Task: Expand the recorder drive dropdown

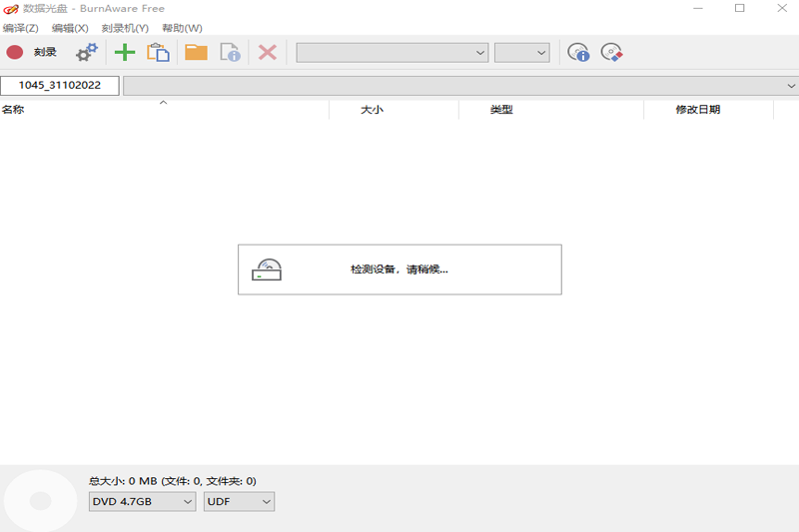Action: (x=392, y=52)
